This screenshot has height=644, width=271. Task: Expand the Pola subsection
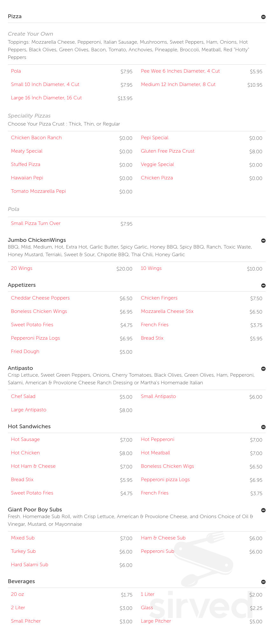click(x=13, y=209)
